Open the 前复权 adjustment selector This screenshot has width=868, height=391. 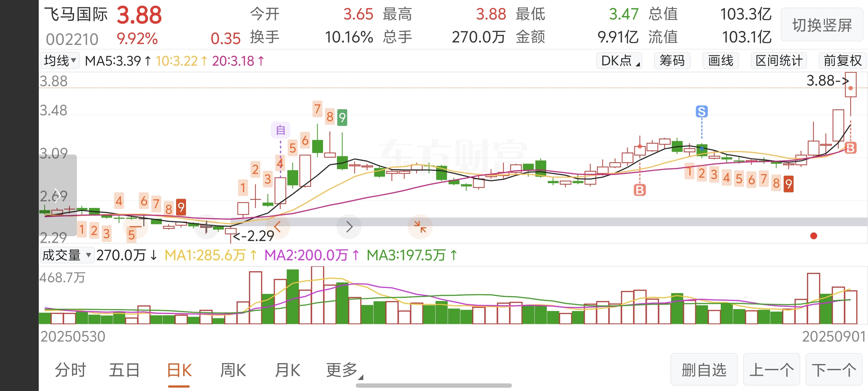pyautogui.click(x=842, y=61)
